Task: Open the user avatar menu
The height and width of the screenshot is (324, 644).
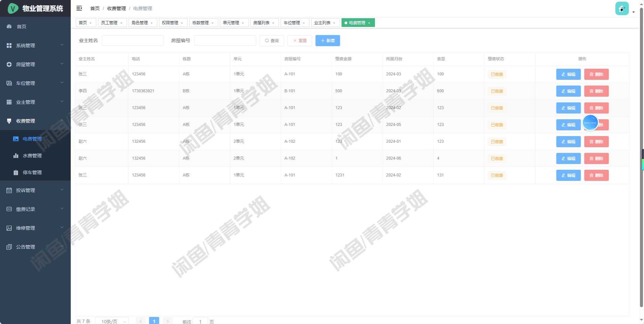Action: tap(622, 8)
